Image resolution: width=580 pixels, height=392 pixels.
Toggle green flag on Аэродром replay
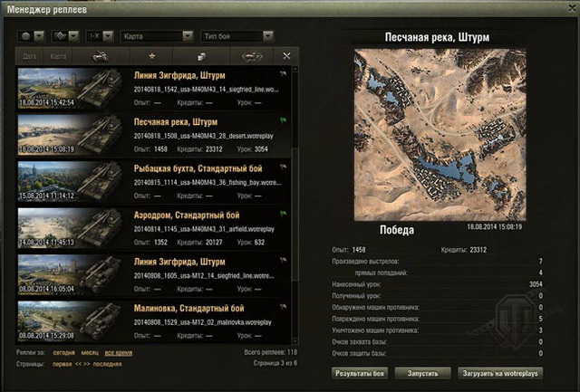(x=284, y=214)
